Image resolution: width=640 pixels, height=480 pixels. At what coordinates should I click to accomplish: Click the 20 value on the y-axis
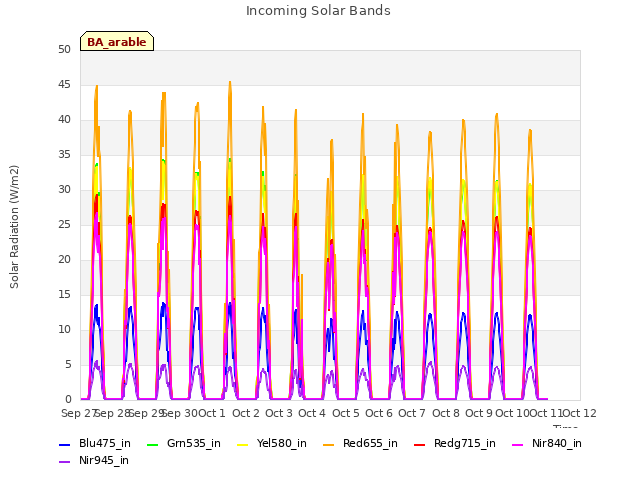[x=64, y=260]
